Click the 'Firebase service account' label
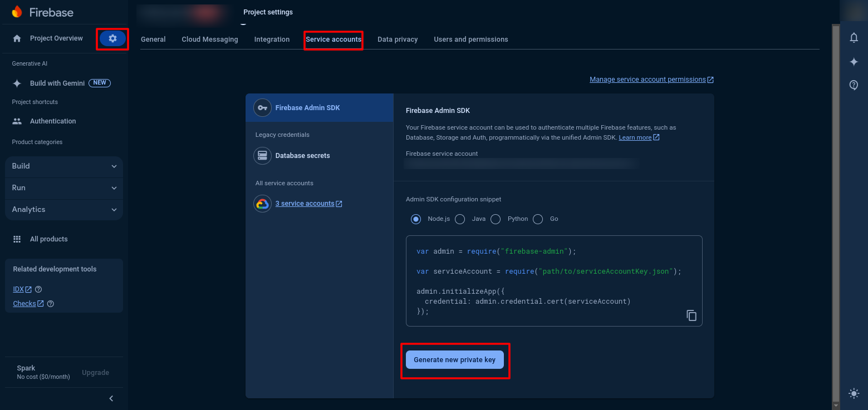This screenshot has width=868, height=410. coord(442,154)
